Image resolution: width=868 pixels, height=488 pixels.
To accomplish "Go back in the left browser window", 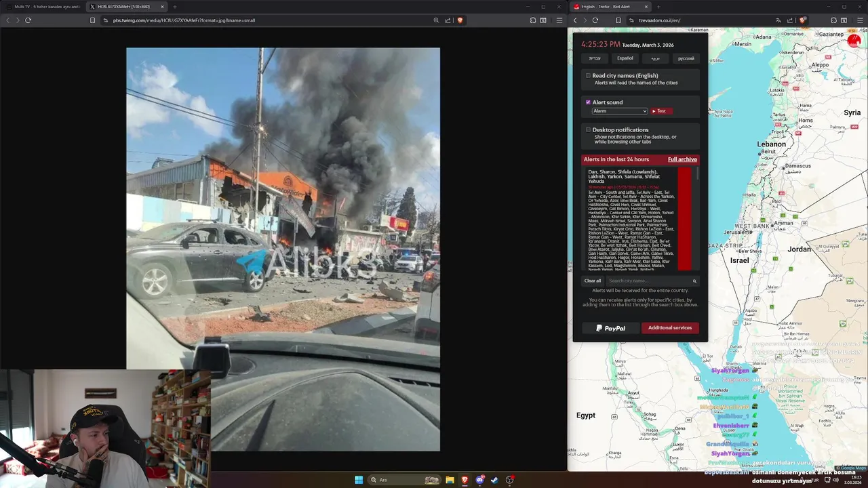I will click(x=8, y=20).
